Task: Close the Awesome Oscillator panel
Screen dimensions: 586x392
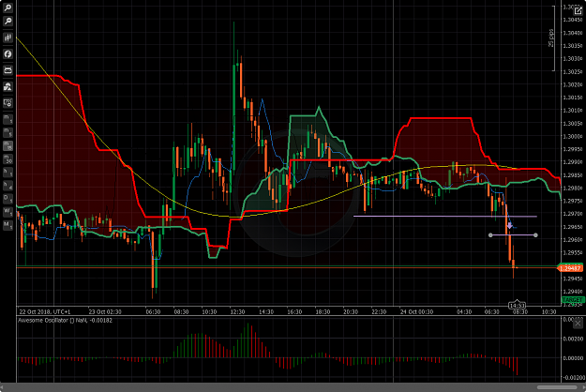Action: coord(578,324)
